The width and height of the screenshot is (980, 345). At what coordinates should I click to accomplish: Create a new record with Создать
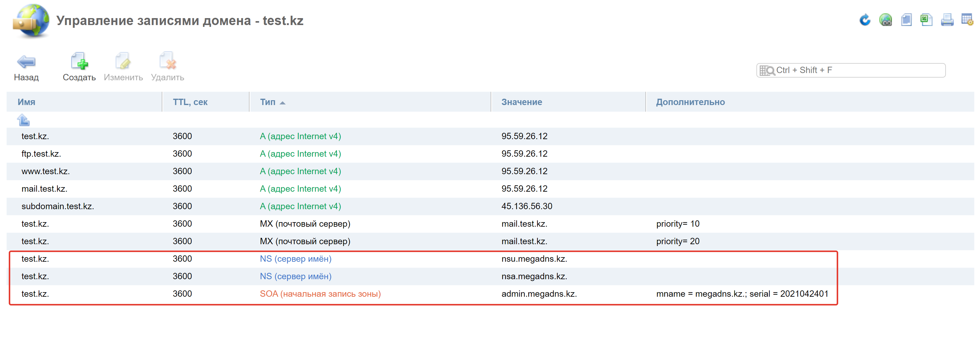[x=79, y=67]
